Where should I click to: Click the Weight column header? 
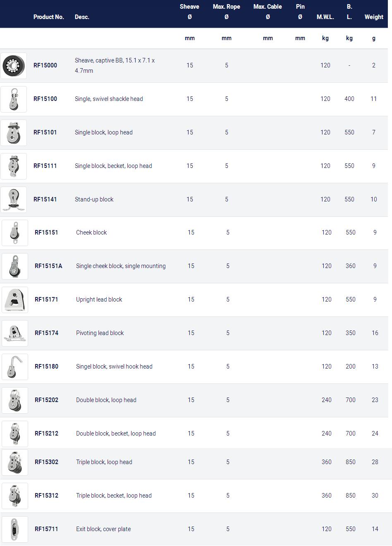(x=374, y=17)
